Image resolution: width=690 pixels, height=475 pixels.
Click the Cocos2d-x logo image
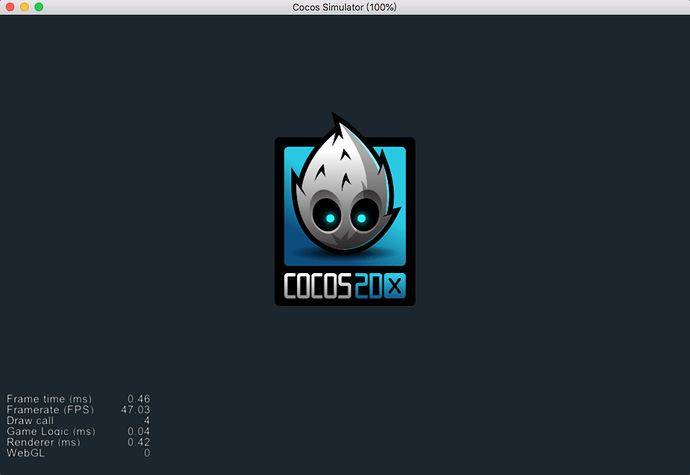(345, 209)
